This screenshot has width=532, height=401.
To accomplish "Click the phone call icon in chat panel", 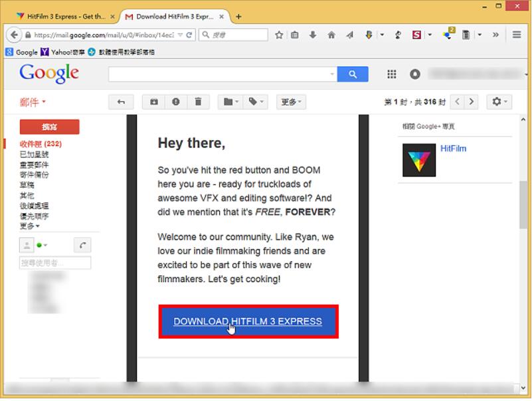I will [82, 245].
